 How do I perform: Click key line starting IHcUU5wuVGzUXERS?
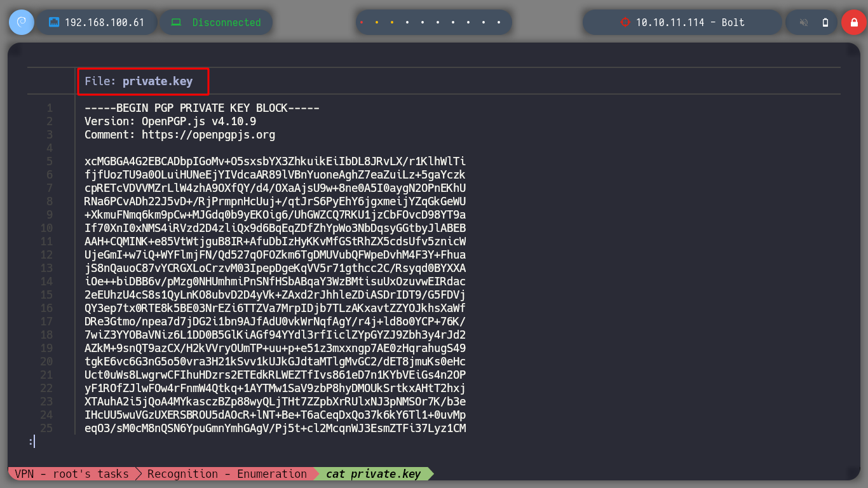pyautogui.click(x=275, y=415)
